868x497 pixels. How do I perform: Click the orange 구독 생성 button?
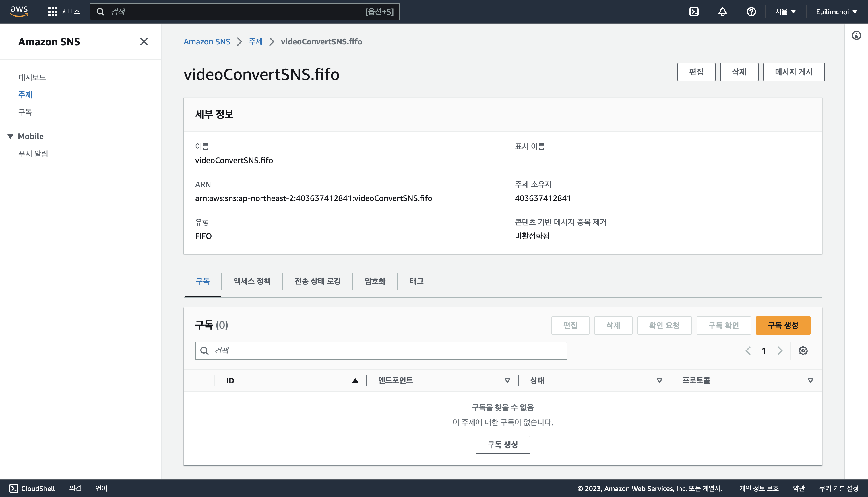pyautogui.click(x=782, y=325)
